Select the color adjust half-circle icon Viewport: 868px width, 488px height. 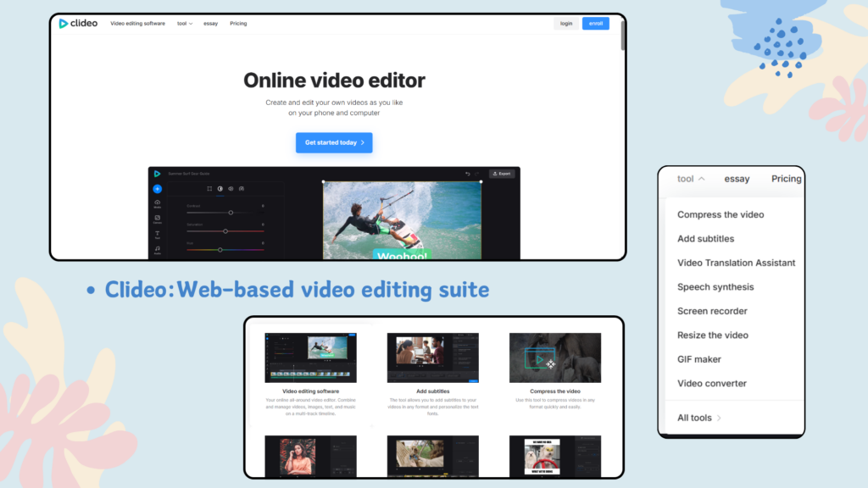coord(220,189)
